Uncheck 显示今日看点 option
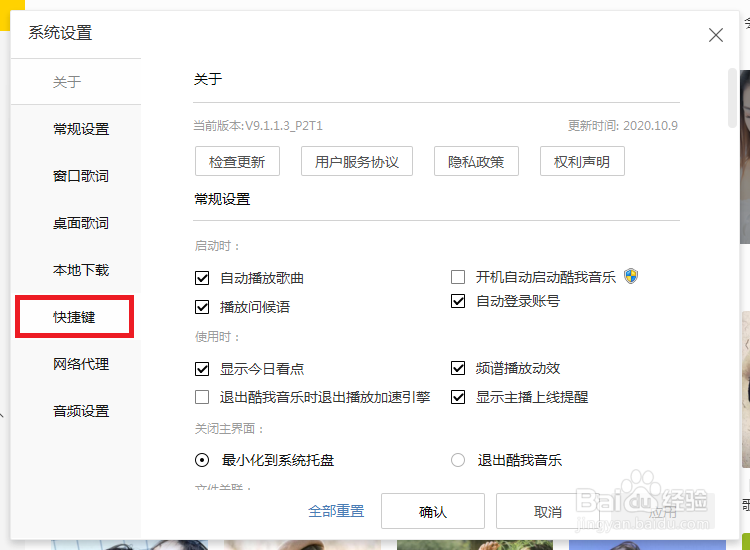The image size is (750, 550). (202, 369)
